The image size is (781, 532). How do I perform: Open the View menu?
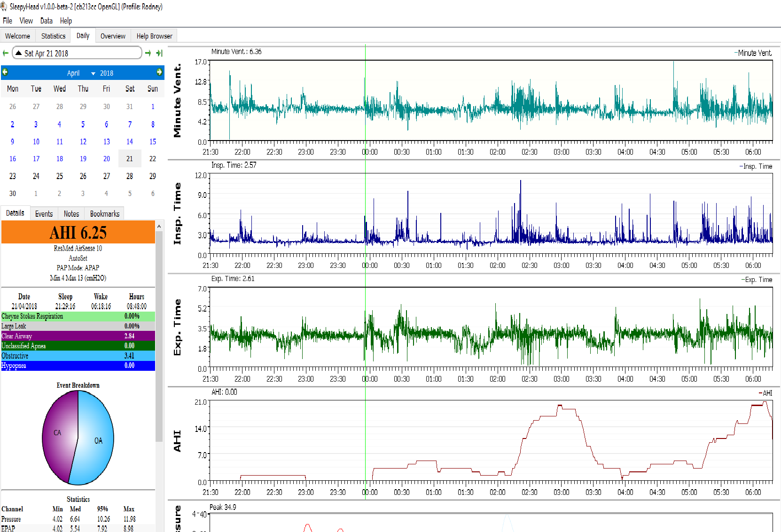click(26, 21)
